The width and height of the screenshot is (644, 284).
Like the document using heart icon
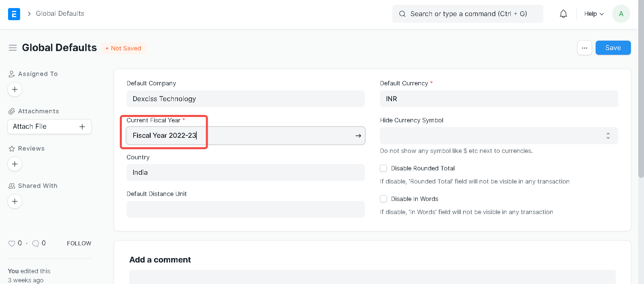12,243
